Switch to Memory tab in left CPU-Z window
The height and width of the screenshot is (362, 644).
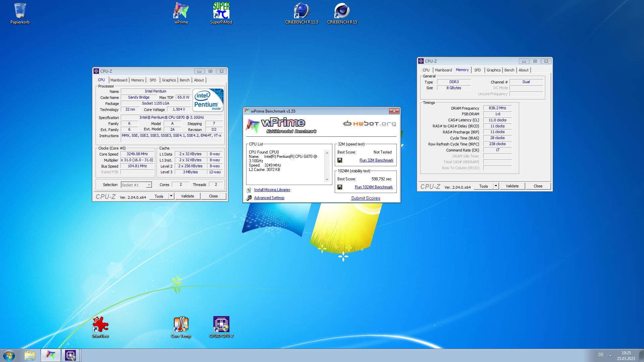click(138, 80)
